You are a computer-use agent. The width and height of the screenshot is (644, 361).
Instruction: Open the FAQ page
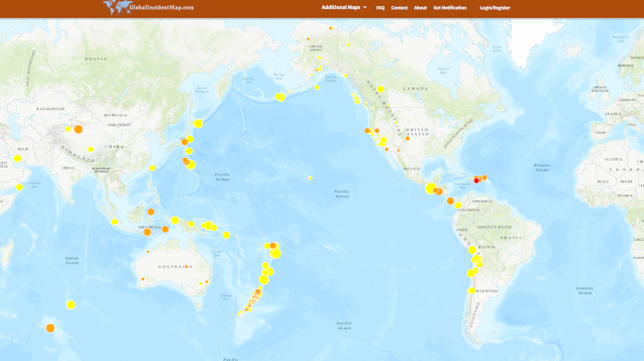click(380, 8)
